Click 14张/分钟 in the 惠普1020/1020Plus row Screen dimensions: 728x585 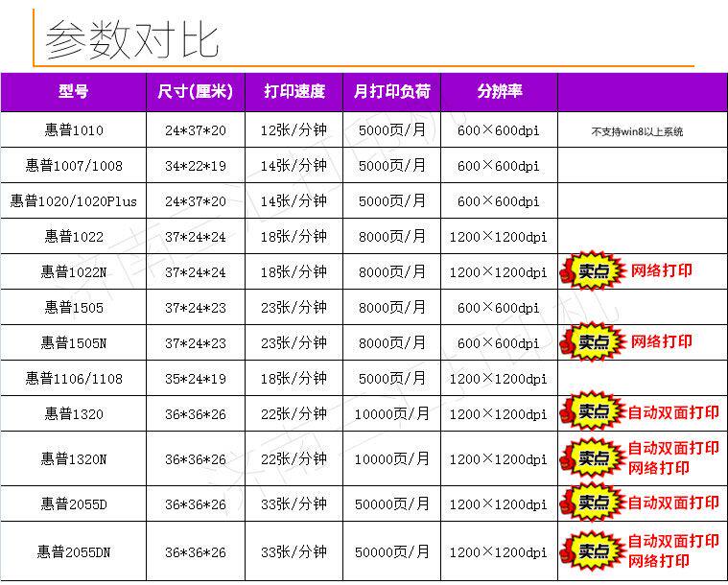pos(294,201)
